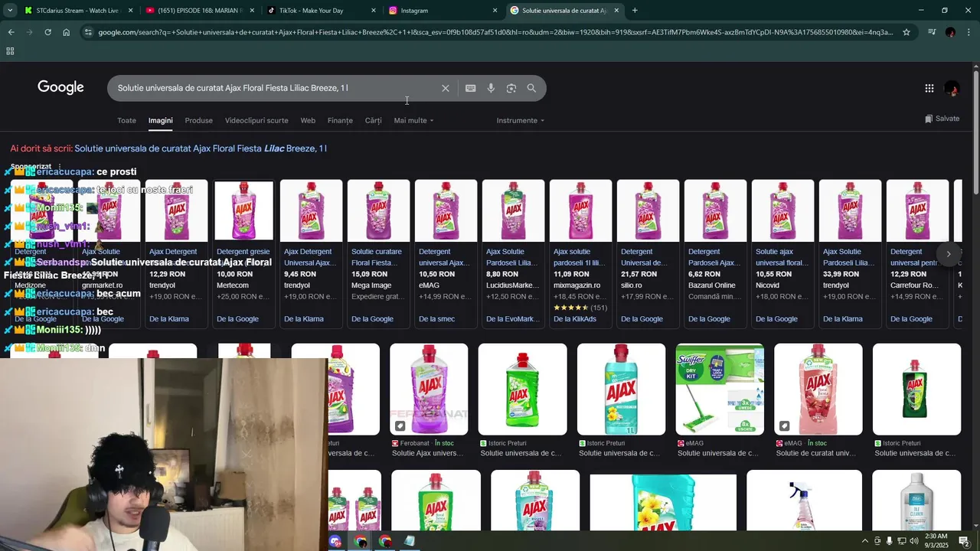Clear the Google search box text
This screenshot has width=980, height=551.
(x=445, y=88)
